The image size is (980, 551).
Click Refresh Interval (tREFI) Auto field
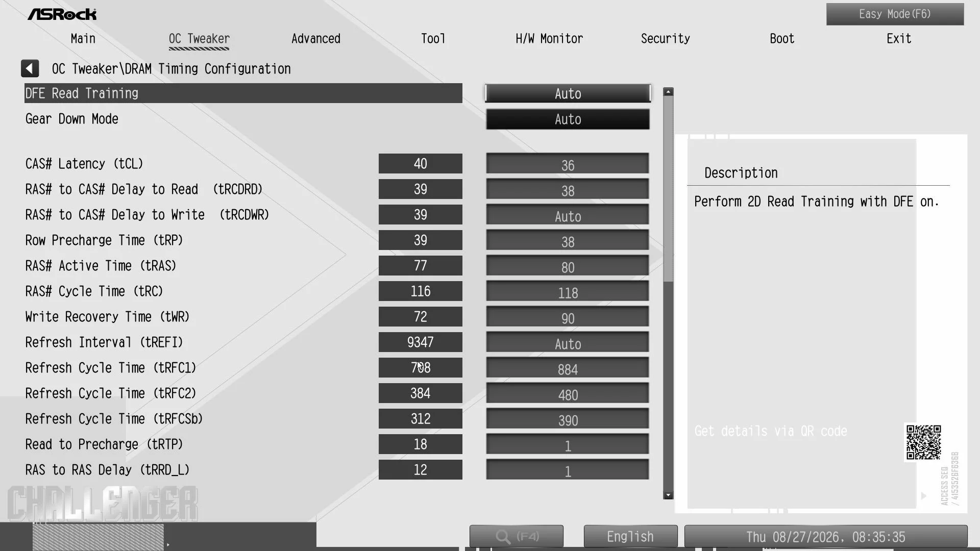(x=568, y=342)
